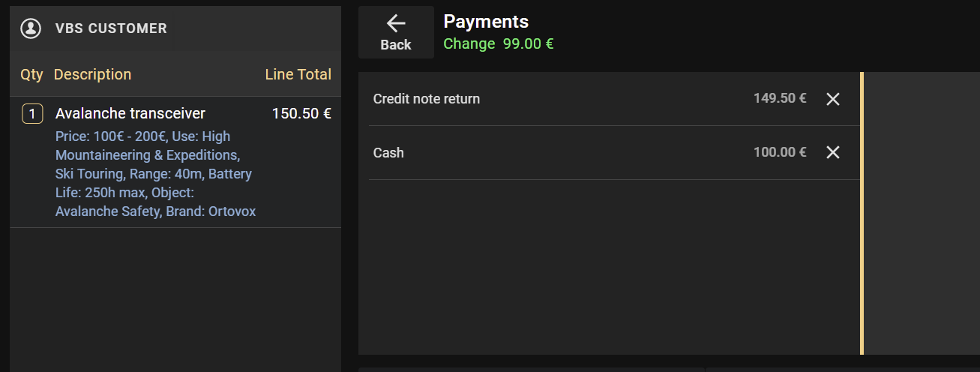Viewport: 980px width, 372px height.
Task: Select the Avalanche transceiver item name
Action: pos(130,113)
